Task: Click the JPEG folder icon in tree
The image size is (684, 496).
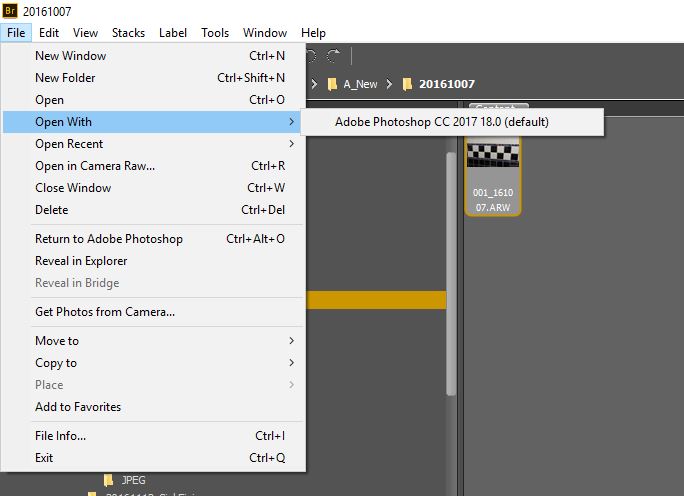Action: (109, 480)
